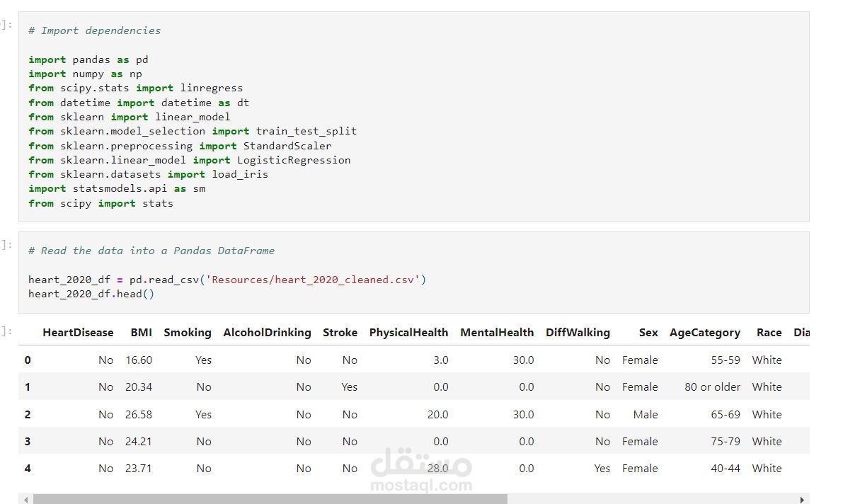Click BMI value 26.58
Viewport: 843px width, 504px height.
(x=139, y=414)
